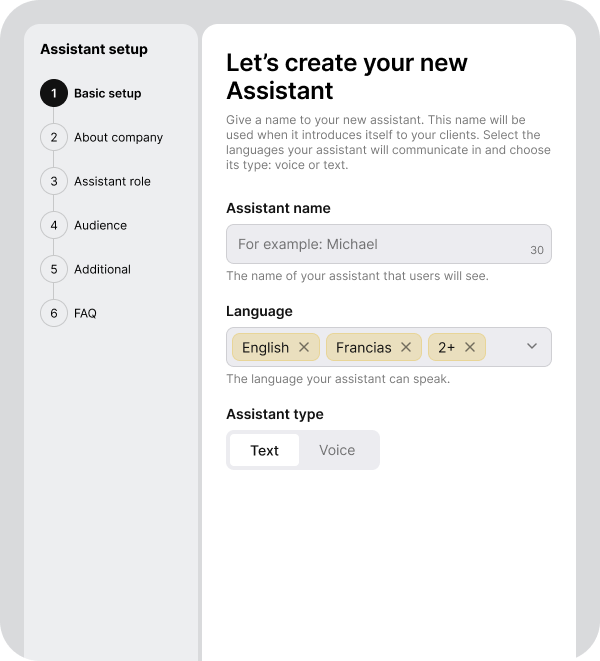Open the Additional step

[102, 269]
